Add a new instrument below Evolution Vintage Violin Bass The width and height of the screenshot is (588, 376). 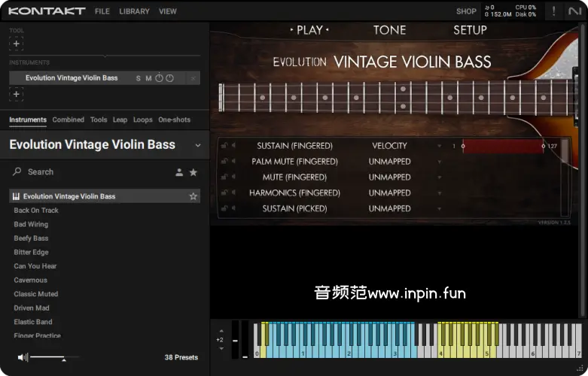[x=16, y=94]
